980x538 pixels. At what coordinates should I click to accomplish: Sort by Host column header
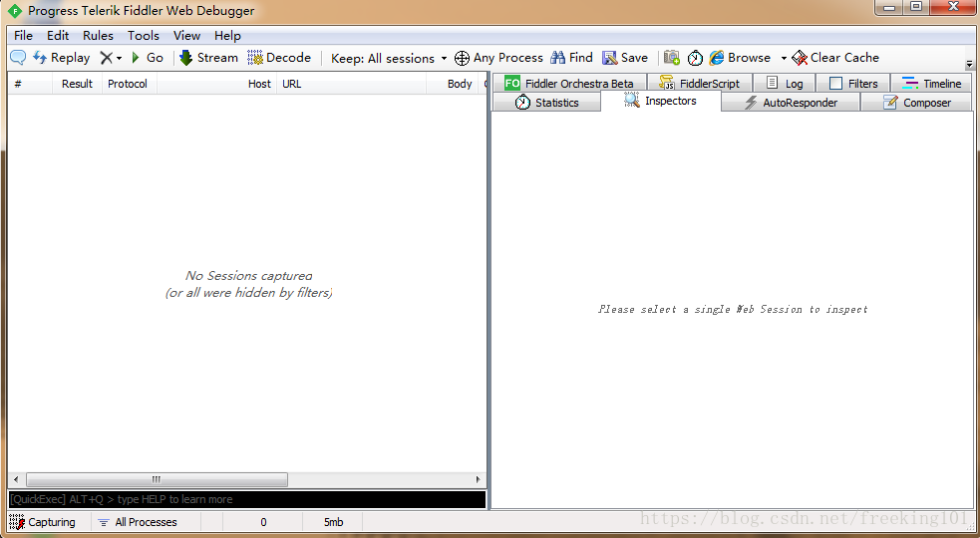click(x=217, y=84)
